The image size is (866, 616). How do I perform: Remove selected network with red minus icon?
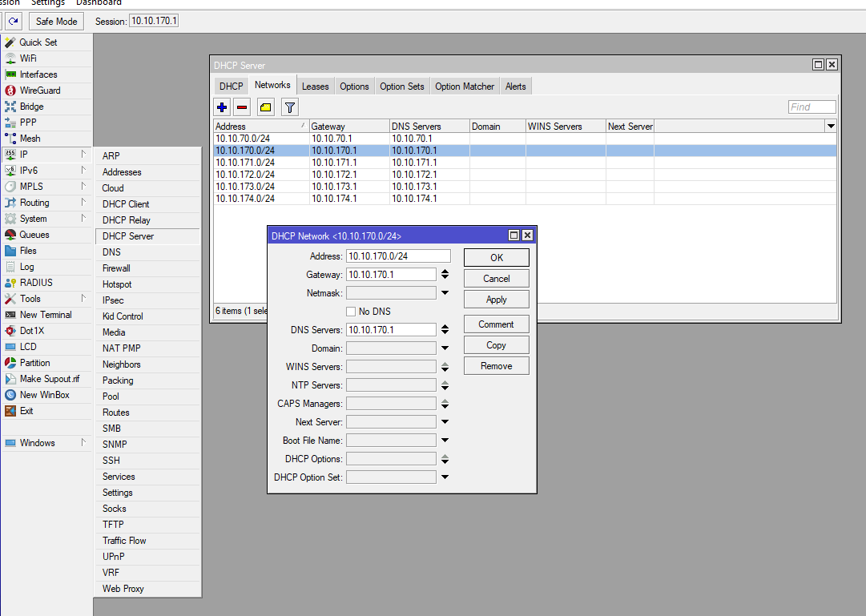242,107
